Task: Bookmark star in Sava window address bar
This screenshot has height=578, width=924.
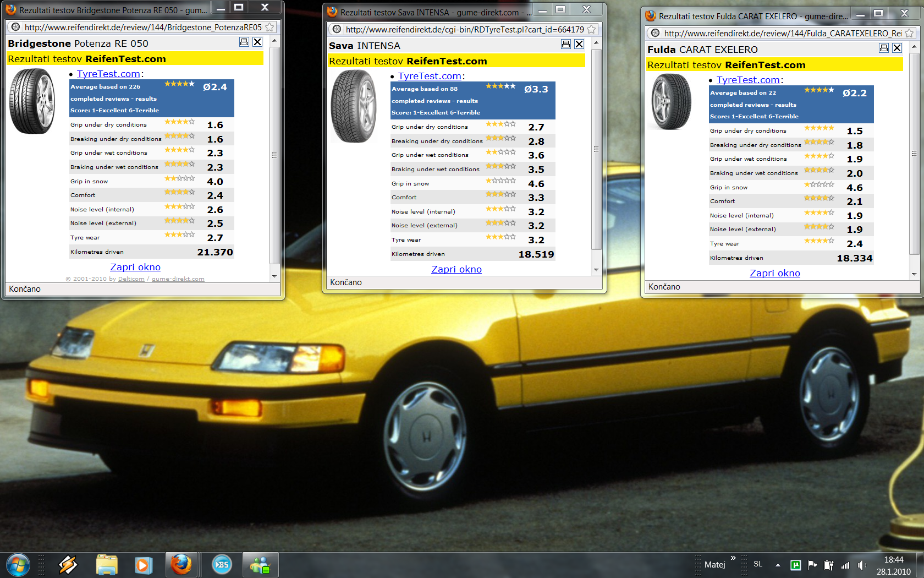Action: coord(591,29)
